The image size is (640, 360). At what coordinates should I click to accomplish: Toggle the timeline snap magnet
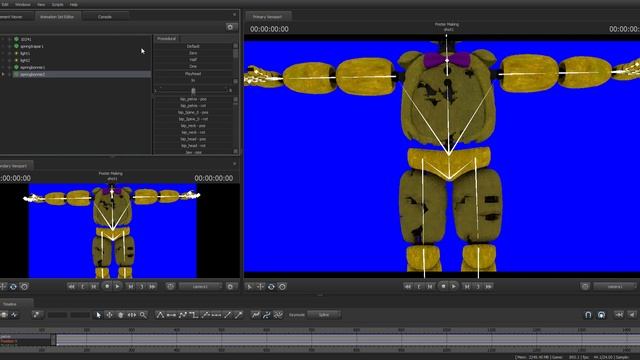click(x=588, y=315)
